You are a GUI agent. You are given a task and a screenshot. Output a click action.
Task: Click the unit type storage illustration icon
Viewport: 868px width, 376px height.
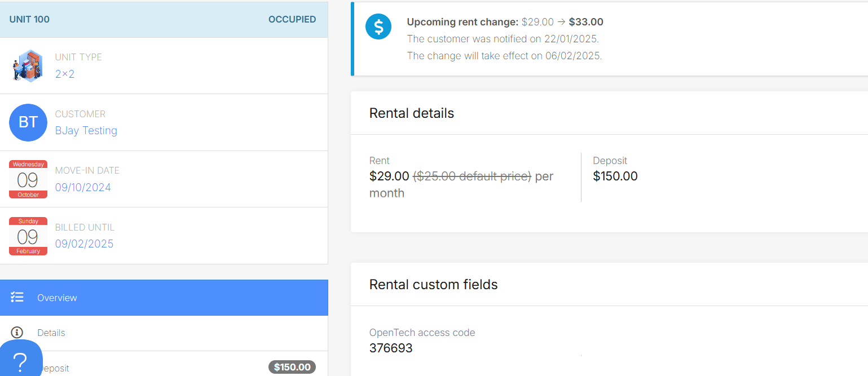point(28,65)
